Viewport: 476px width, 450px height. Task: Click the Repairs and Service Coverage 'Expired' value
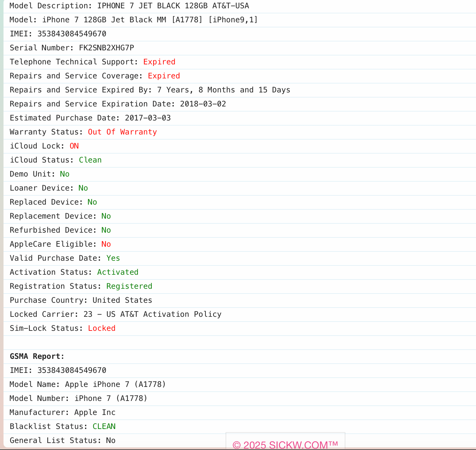164,76
